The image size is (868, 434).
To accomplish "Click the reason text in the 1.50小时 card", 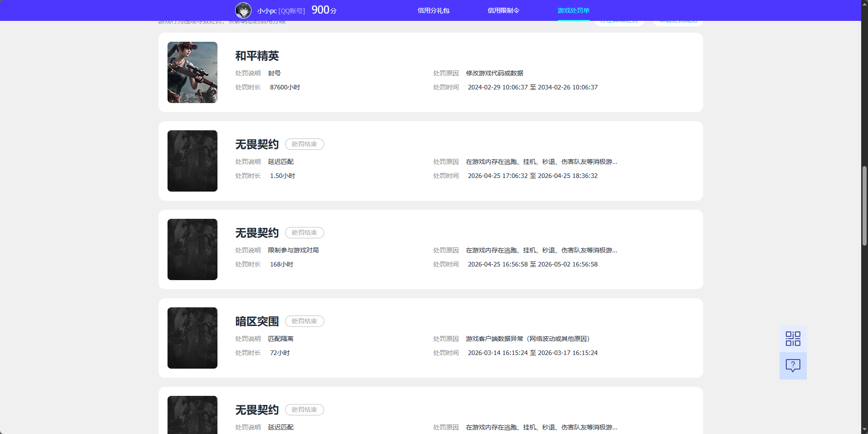I will (x=542, y=162).
